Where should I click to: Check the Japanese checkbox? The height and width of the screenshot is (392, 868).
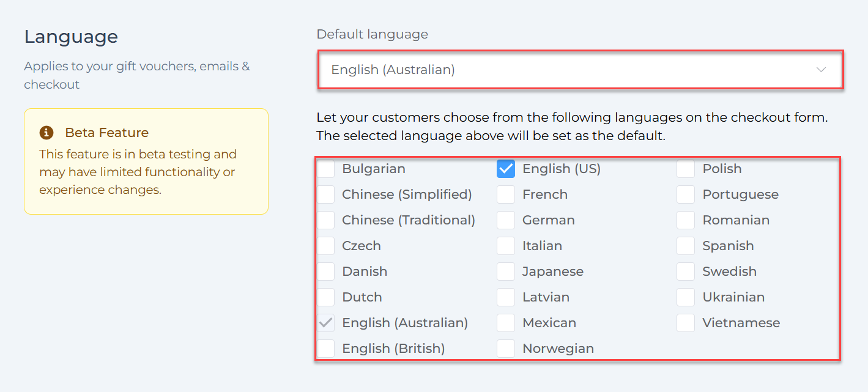point(506,272)
